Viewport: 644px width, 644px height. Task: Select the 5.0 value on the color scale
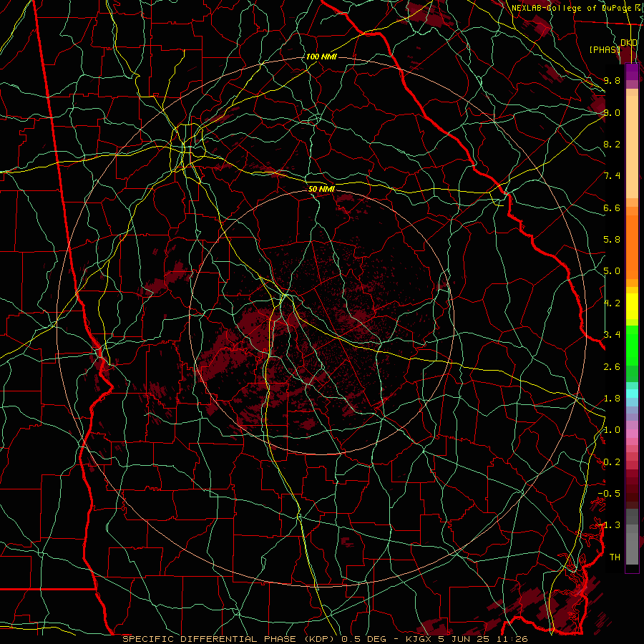click(612, 271)
